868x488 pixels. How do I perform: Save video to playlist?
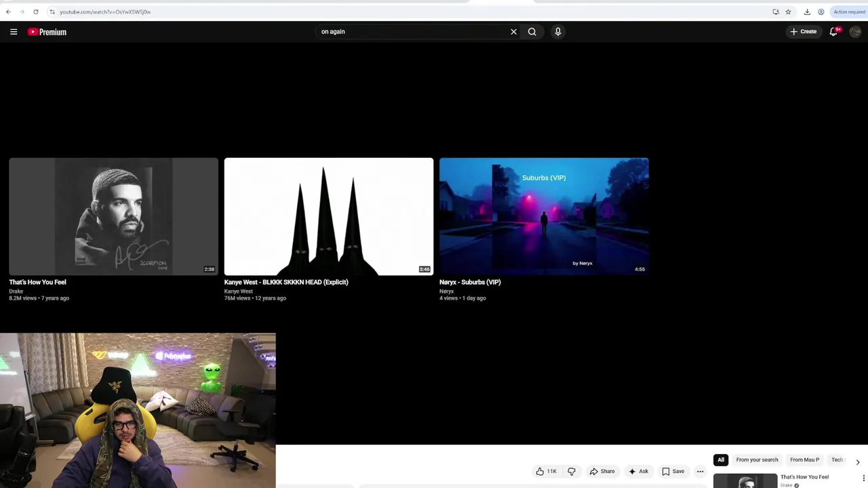coord(673,471)
